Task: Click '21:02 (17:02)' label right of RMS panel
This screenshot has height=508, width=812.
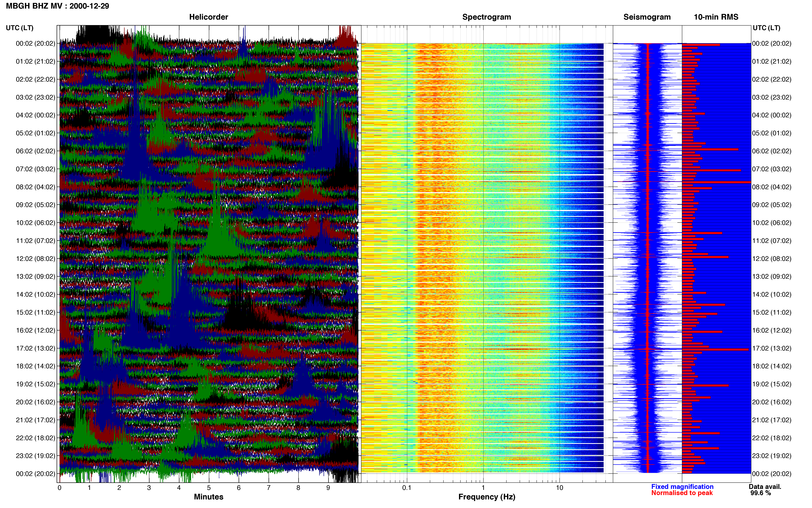Action: coord(772,420)
